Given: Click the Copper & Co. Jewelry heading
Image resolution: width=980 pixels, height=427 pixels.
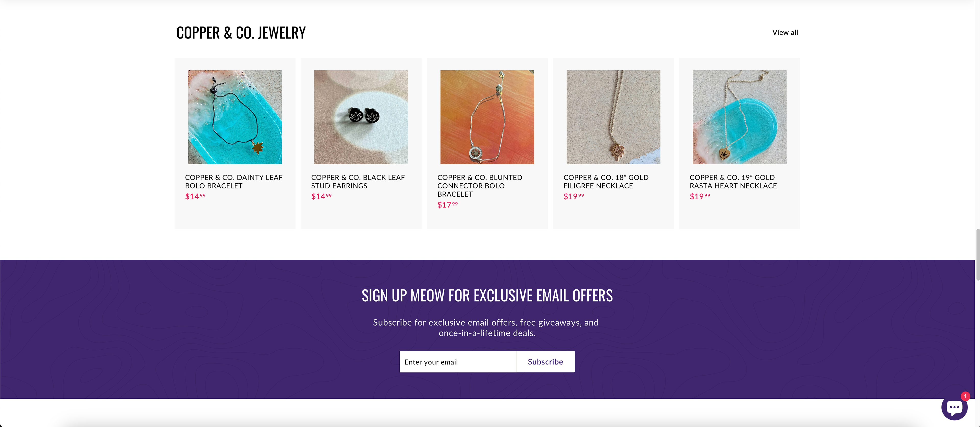Looking at the screenshot, I should point(241,33).
